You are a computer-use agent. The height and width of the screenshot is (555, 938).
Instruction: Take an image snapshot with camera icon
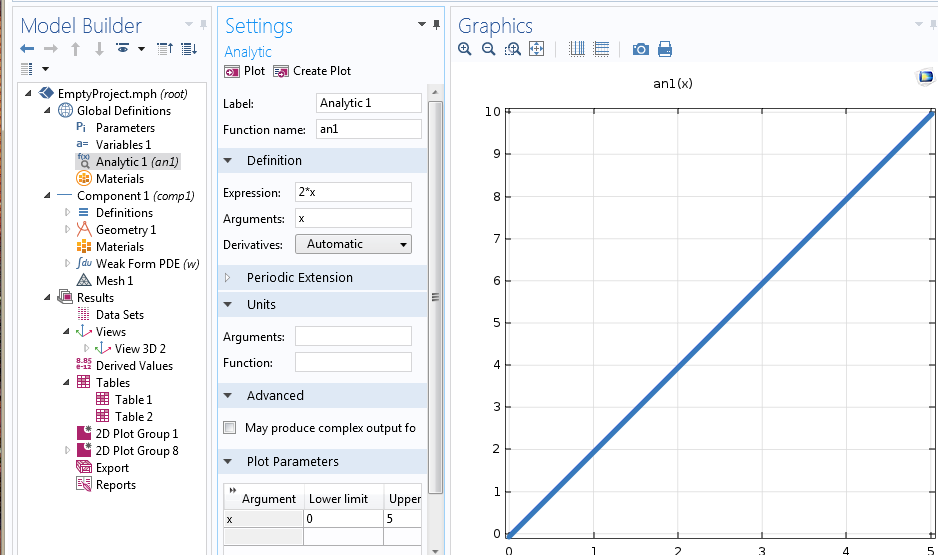tap(640, 49)
